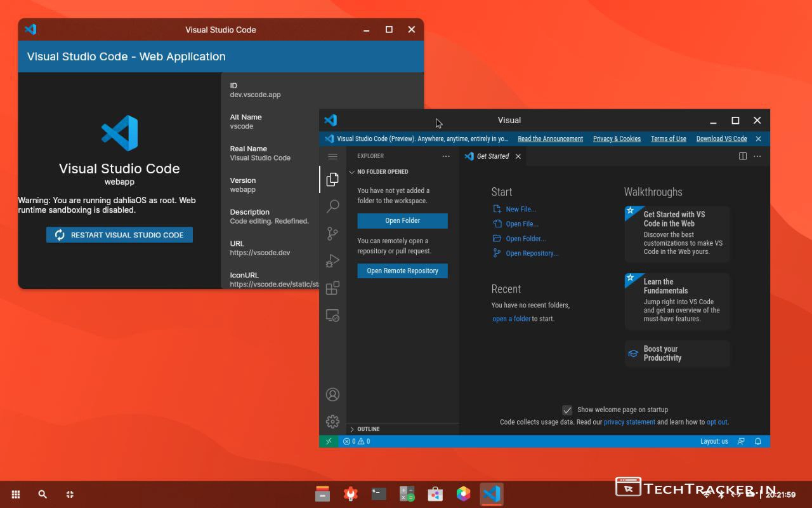Click the Open Remote Repository button

402,271
